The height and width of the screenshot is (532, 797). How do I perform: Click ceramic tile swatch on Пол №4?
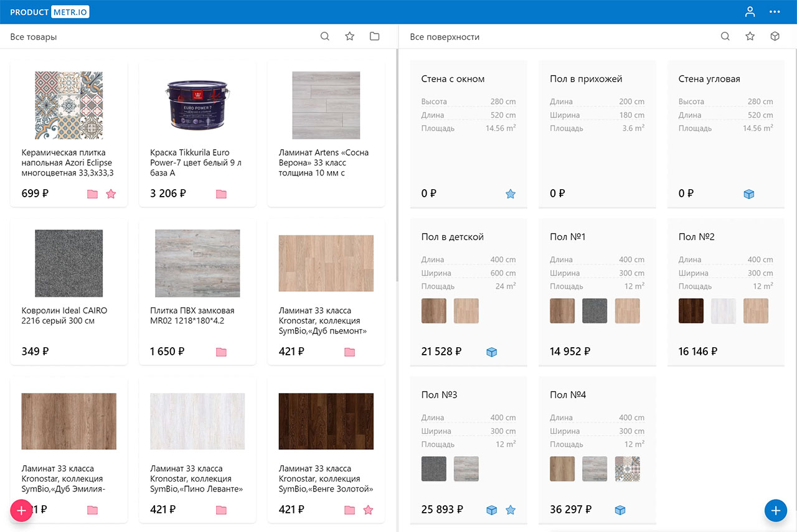[627, 469]
